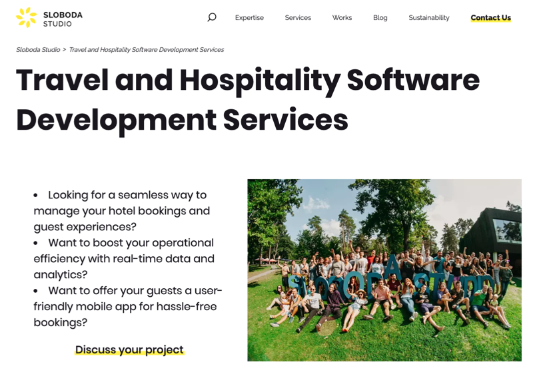Expand the Expertise navigation menu
Image resolution: width=551 pixels, height=392 pixels.
[249, 17]
